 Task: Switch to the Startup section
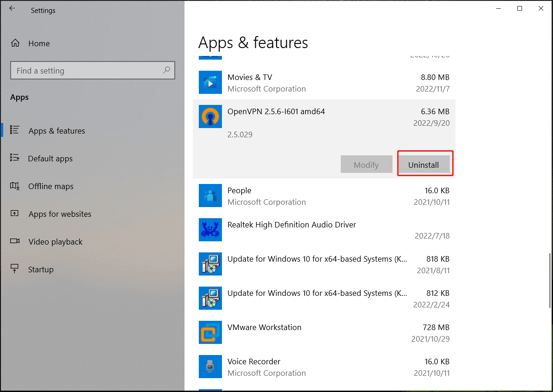[x=41, y=269]
